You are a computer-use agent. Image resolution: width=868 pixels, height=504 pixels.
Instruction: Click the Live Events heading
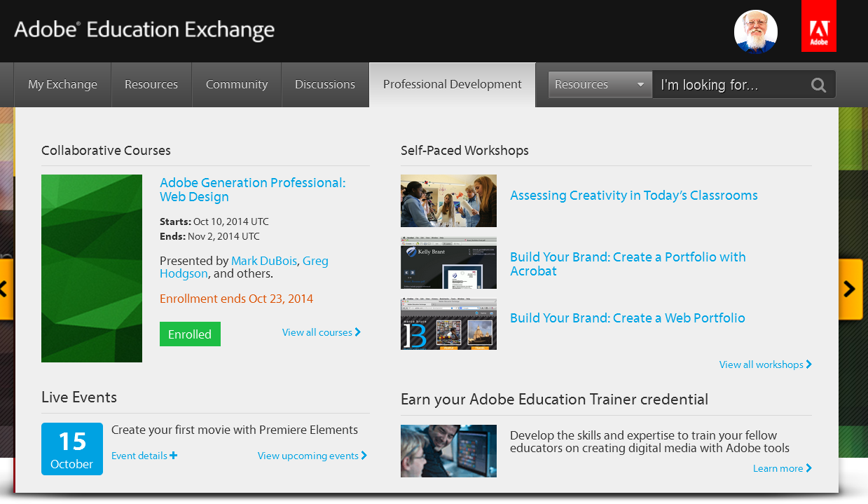click(79, 397)
